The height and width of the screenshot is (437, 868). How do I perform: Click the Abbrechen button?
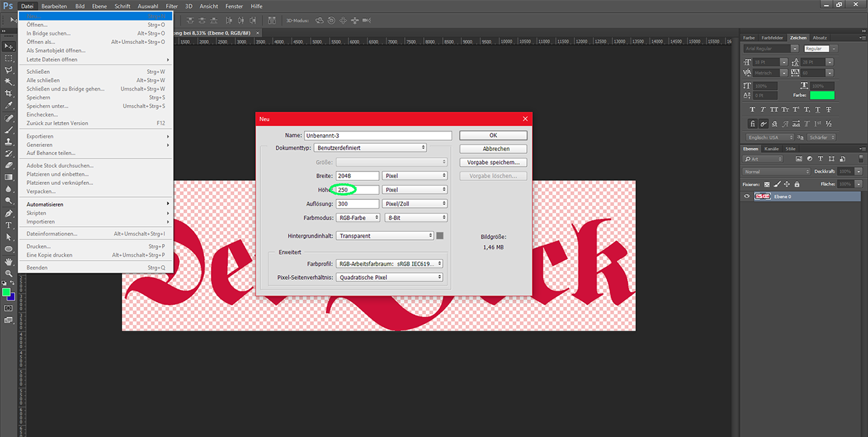(x=493, y=149)
